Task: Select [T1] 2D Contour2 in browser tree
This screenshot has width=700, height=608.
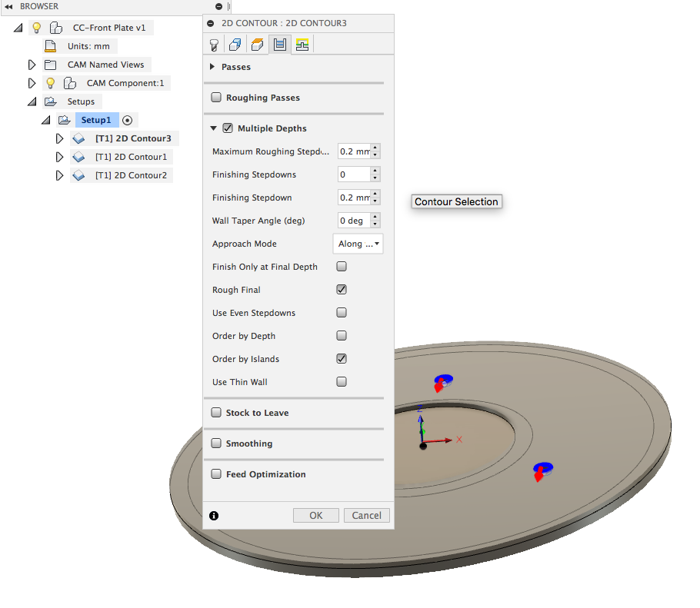Action: tap(131, 175)
